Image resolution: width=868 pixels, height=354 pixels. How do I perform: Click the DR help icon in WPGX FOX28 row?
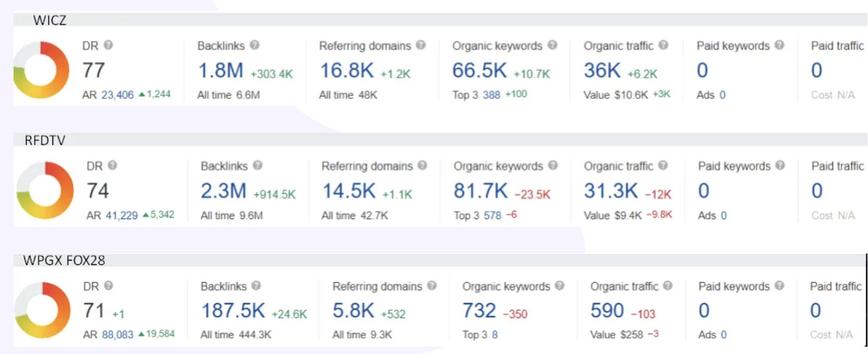[x=108, y=286]
